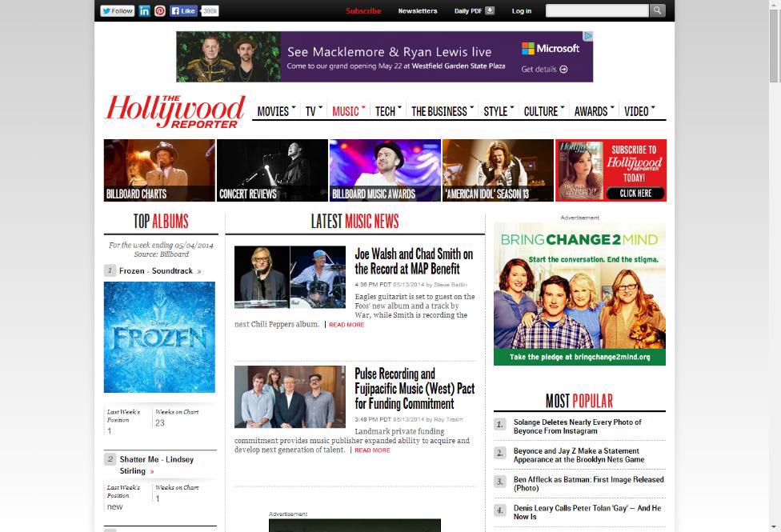This screenshot has width=781, height=532.
Task: Click the Twitter Follow button
Action: coord(118,11)
